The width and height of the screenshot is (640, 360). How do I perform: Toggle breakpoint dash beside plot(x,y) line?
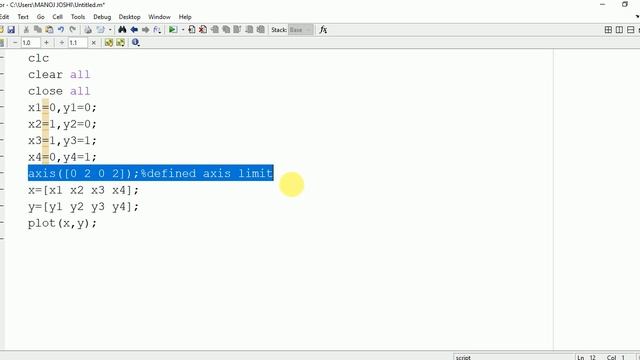[x=2, y=222]
